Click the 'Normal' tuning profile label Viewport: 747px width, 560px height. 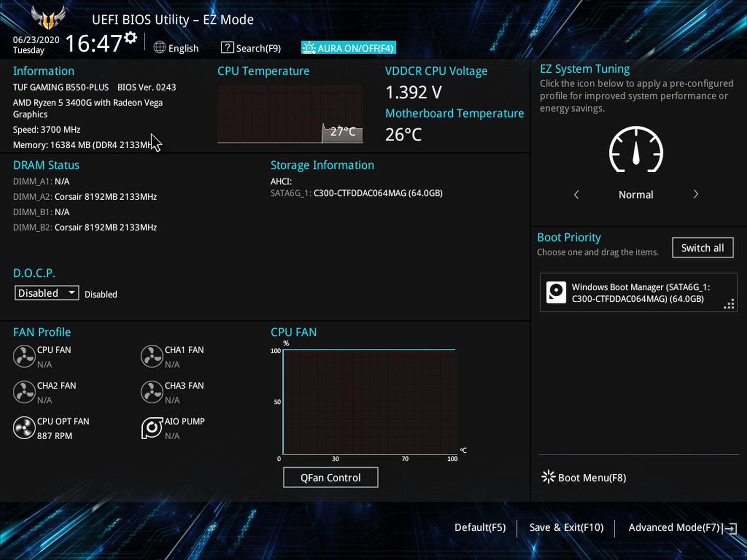pos(636,195)
